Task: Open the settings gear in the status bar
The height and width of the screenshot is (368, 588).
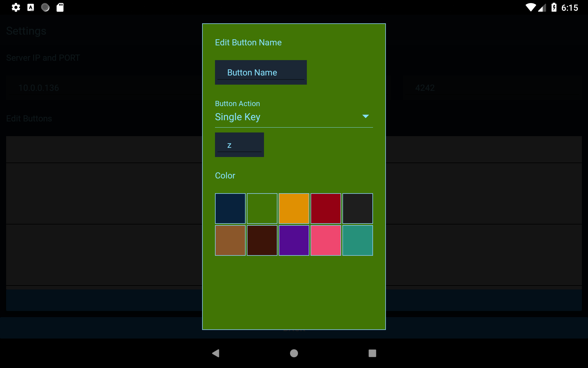Action: pos(16,7)
